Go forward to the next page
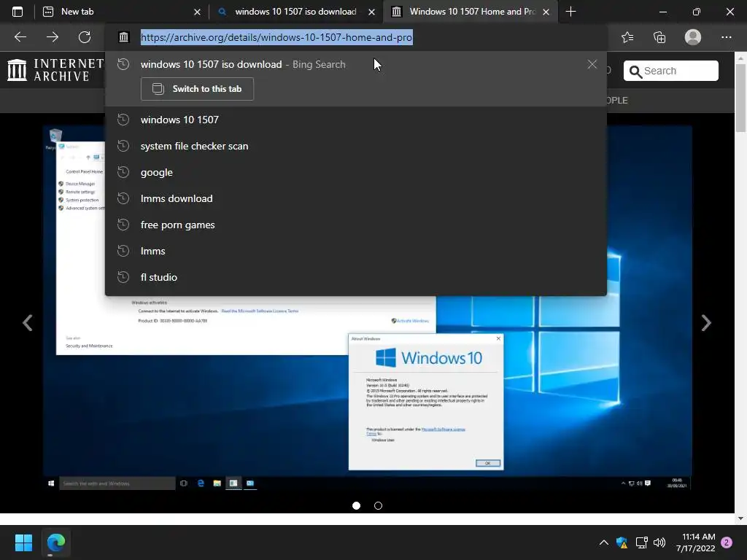747x560 pixels. pos(53,37)
